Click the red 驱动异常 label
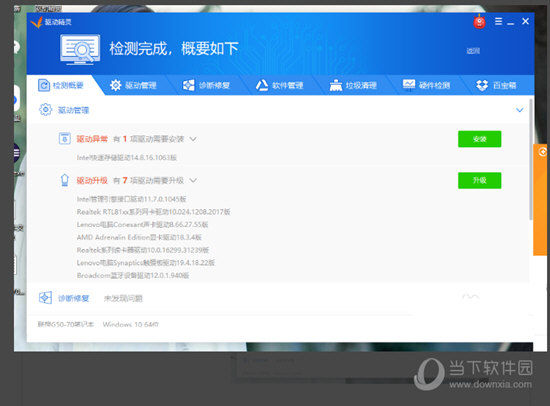Screen dimensions: 550x406 92,139
